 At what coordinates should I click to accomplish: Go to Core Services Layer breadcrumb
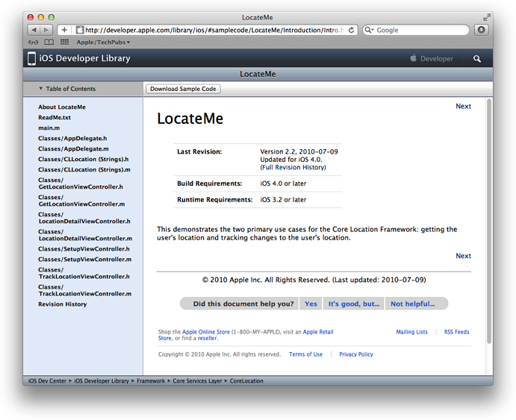(197, 381)
